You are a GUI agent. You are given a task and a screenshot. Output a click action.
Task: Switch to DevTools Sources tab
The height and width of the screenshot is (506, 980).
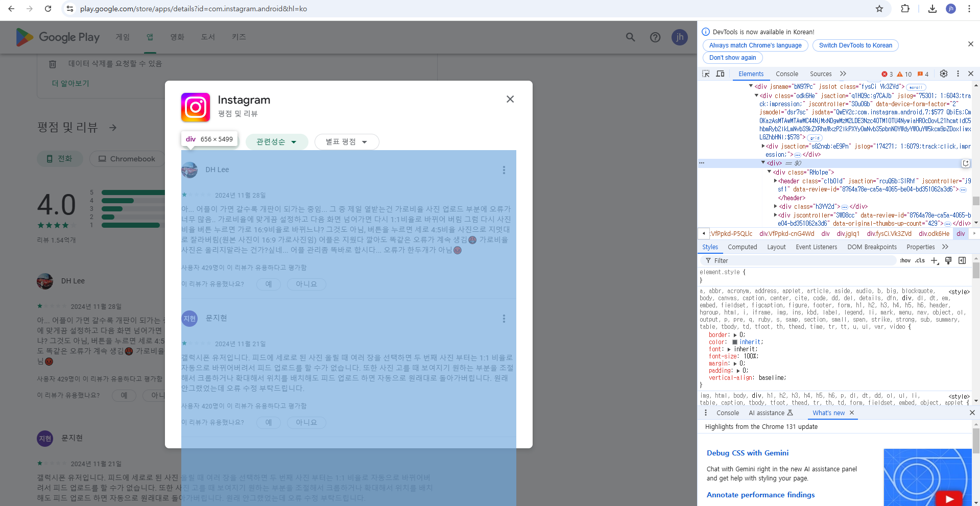(821, 74)
